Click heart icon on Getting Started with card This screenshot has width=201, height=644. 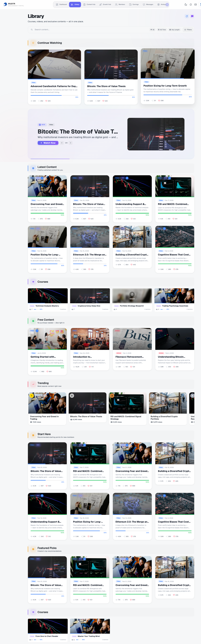[47, 372]
